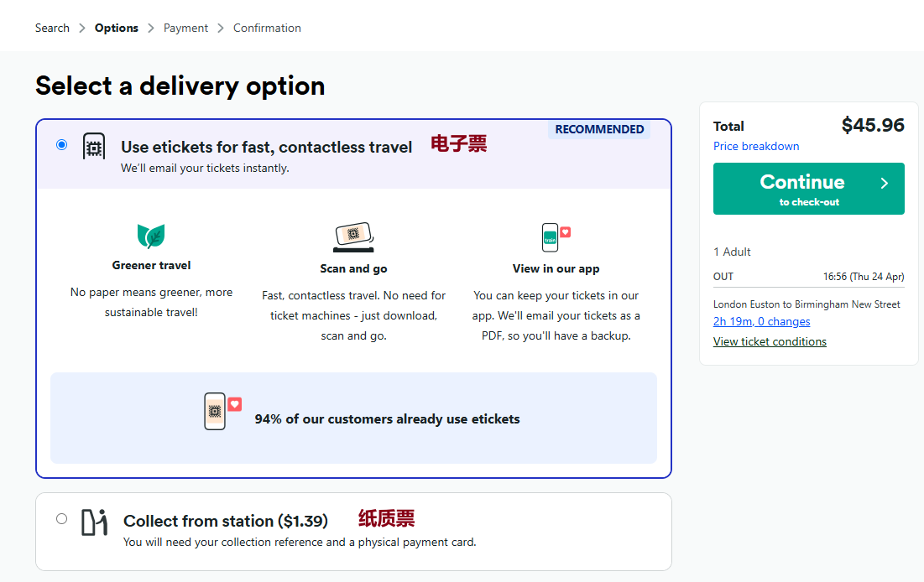
Task: Select the etickets delivery radio button
Action: tap(61, 145)
